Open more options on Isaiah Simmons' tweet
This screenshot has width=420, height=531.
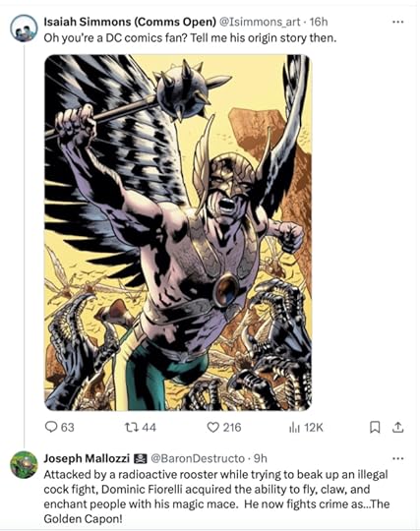point(397,22)
